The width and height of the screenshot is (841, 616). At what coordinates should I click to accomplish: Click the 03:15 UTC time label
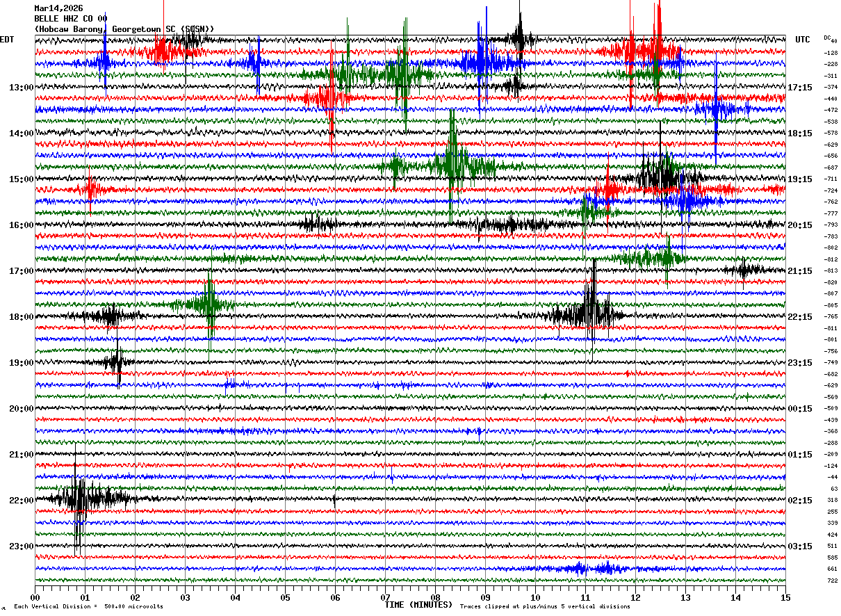point(800,546)
